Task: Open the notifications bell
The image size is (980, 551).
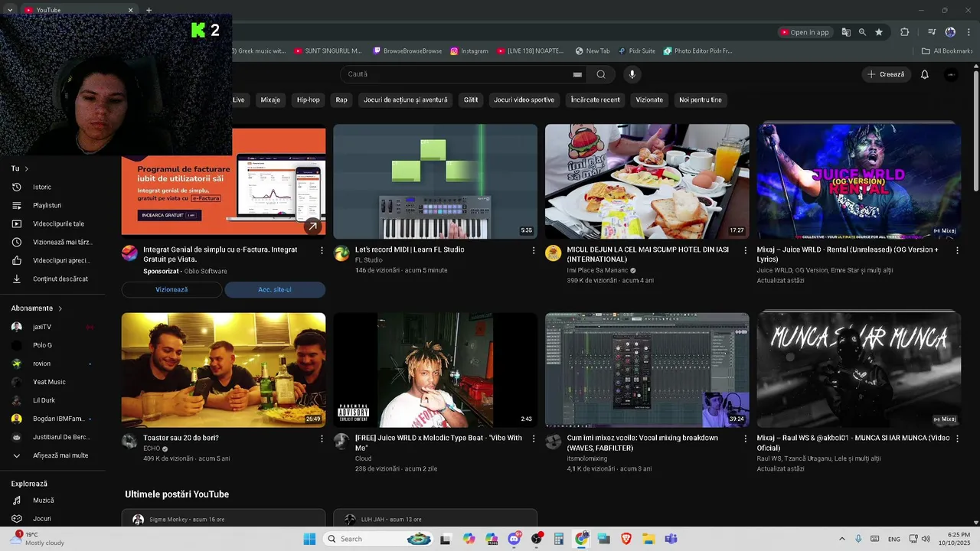Action: click(x=925, y=74)
